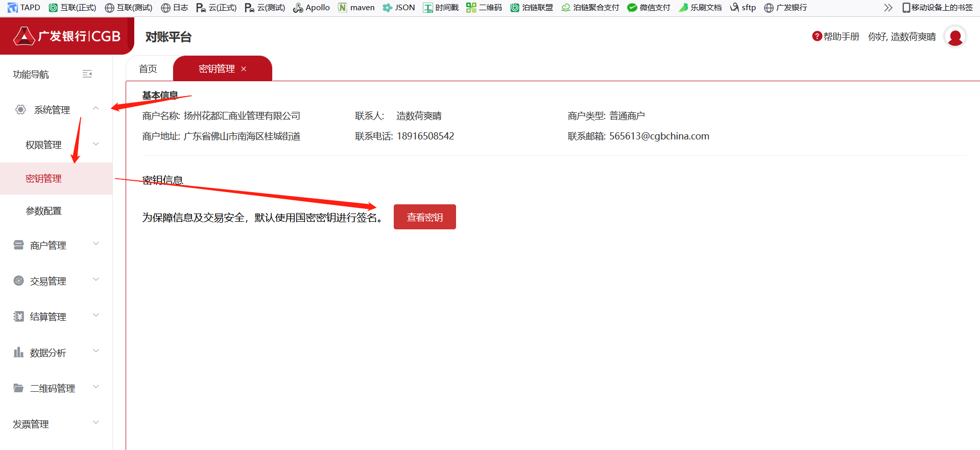Open the Apollo bookmark
Image resolution: width=980 pixels, height=450 pixels.
point(312,8)
